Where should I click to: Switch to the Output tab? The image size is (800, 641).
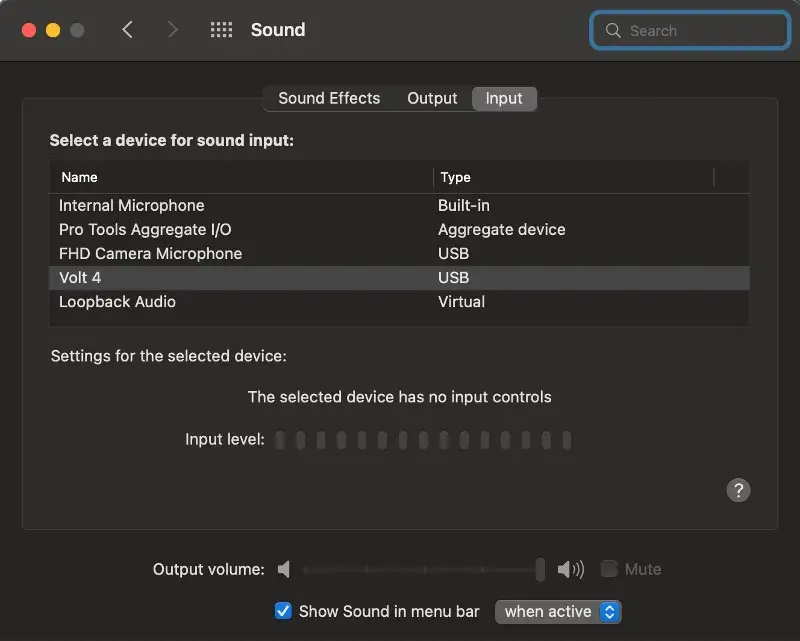(x=432, y=98)
